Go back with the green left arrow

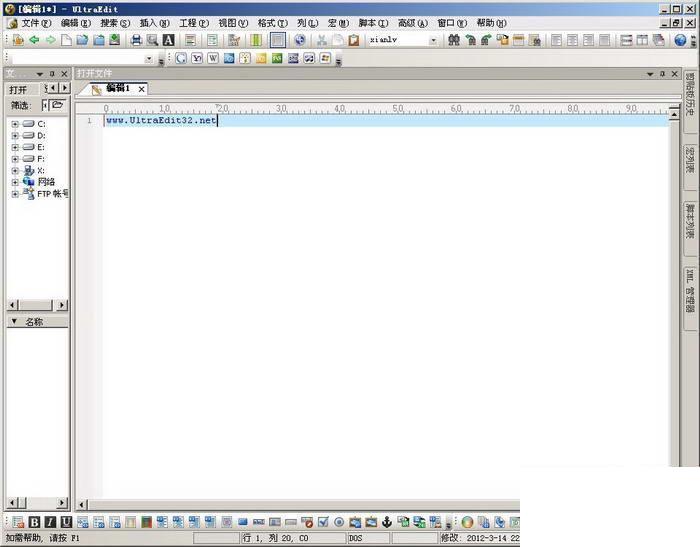[x=34, y=40]
